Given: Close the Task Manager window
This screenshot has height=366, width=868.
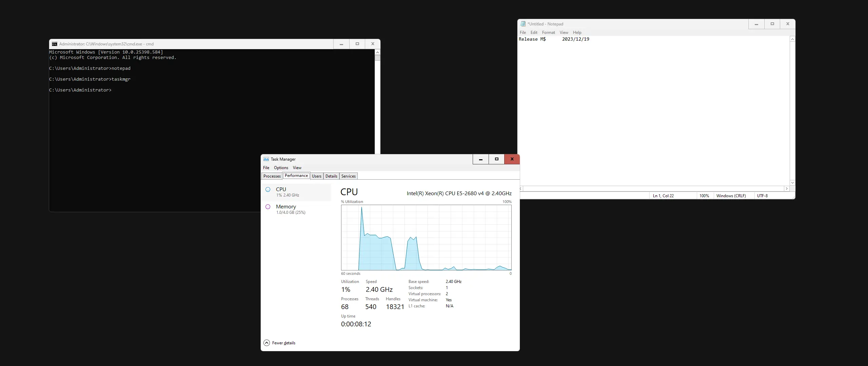Looking at the screenshot, I should [x=512, y=159].
